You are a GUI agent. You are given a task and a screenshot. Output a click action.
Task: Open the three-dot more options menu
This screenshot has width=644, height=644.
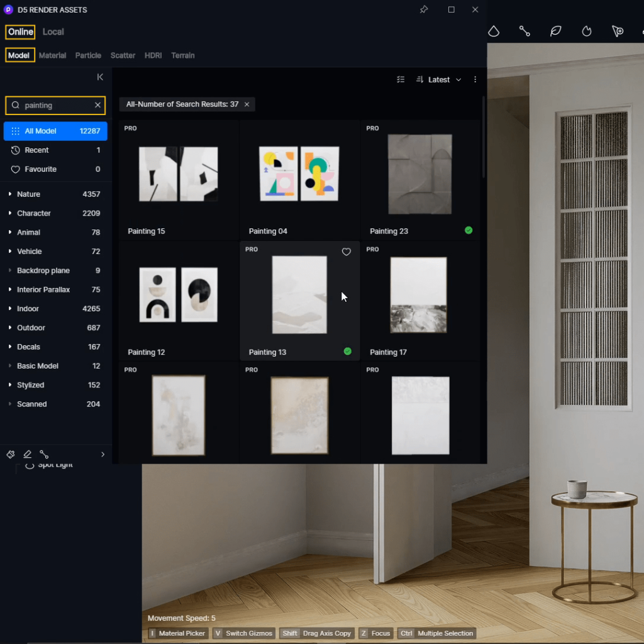point(475,80)
